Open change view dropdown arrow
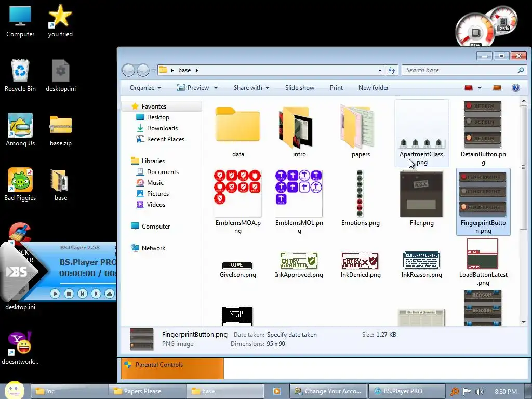The height and width of the screenshot is (399, 532). point(480,88)
